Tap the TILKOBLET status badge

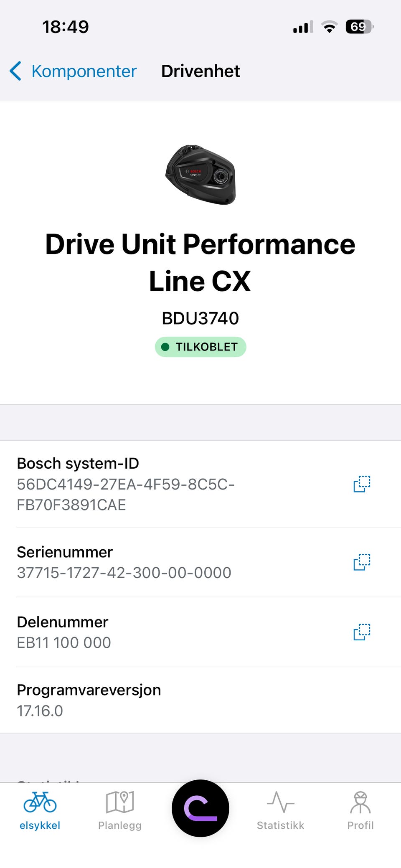(x=200, y=347)
